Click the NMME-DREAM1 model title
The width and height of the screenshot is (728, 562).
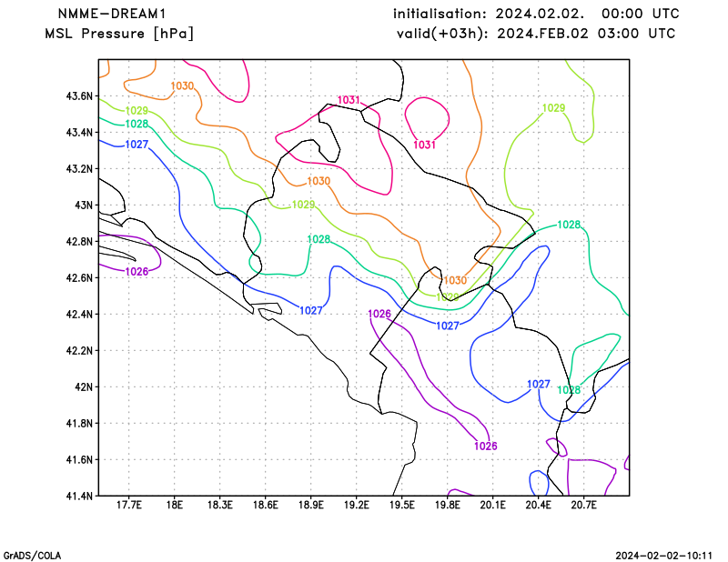pyautogui.click(x=112, y=14)
